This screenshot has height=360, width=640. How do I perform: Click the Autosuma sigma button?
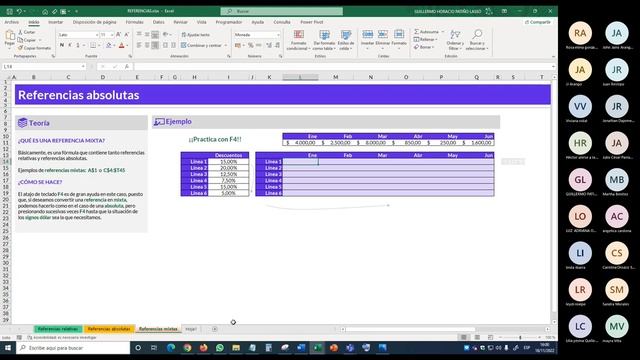point(426,31)
